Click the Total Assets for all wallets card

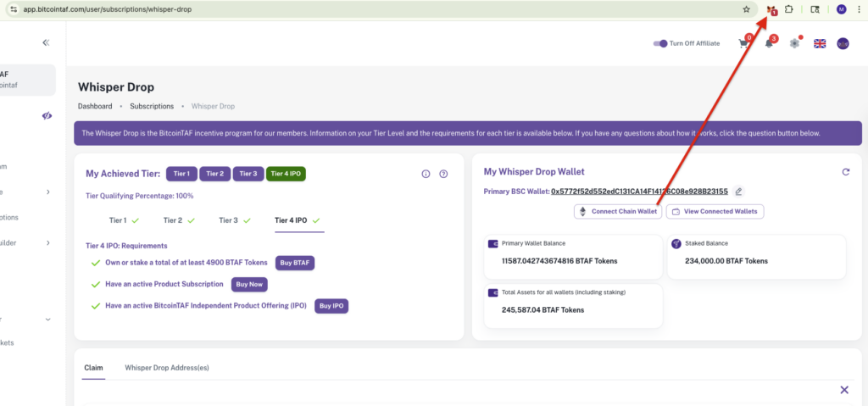tap(573, 306)
